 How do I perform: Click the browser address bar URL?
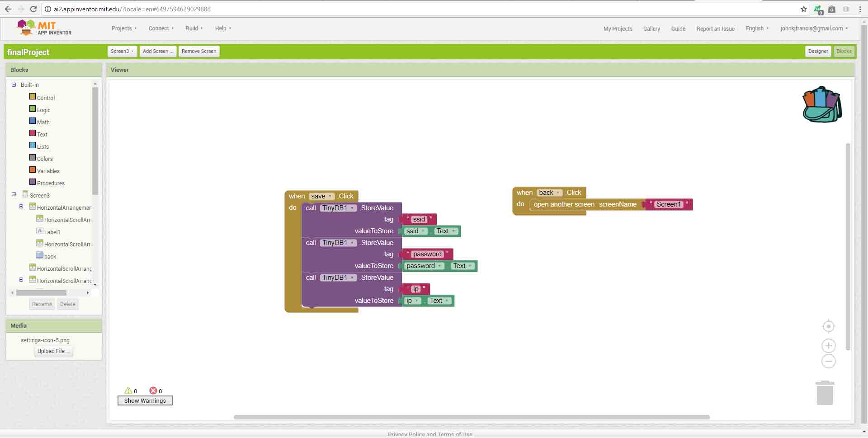(132, 9)
